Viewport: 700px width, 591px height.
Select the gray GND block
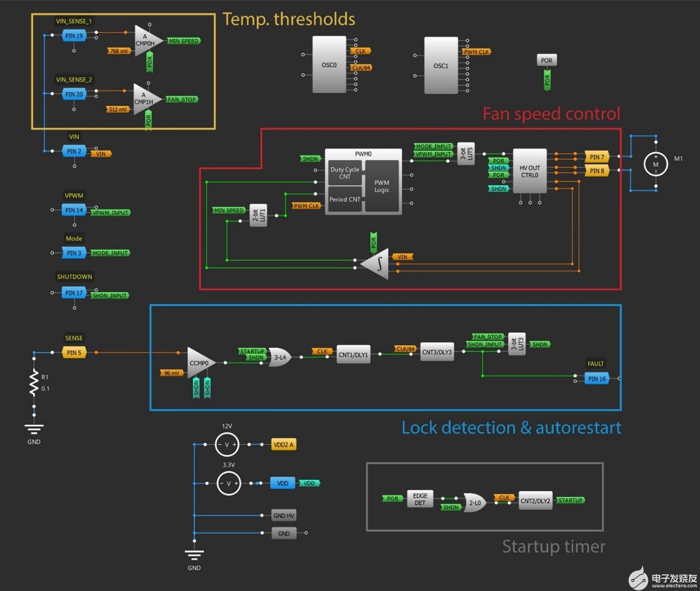pyautogui.click(x=284, y=533)
